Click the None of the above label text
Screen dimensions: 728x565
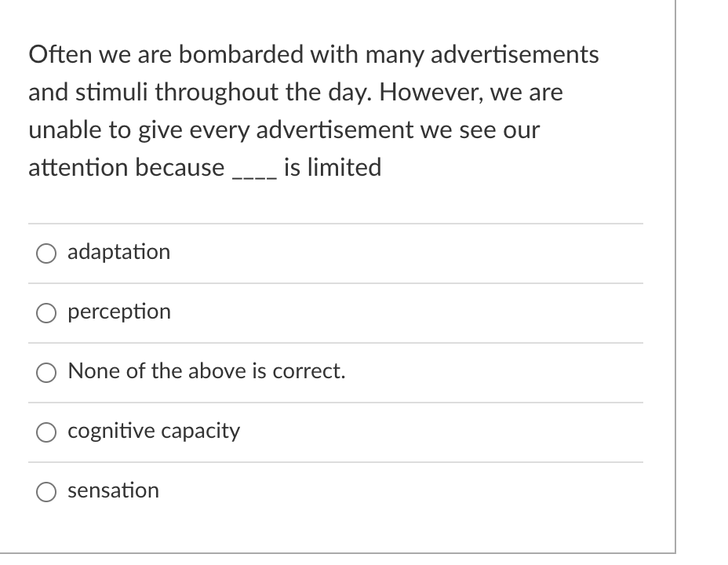pos(206,372)
